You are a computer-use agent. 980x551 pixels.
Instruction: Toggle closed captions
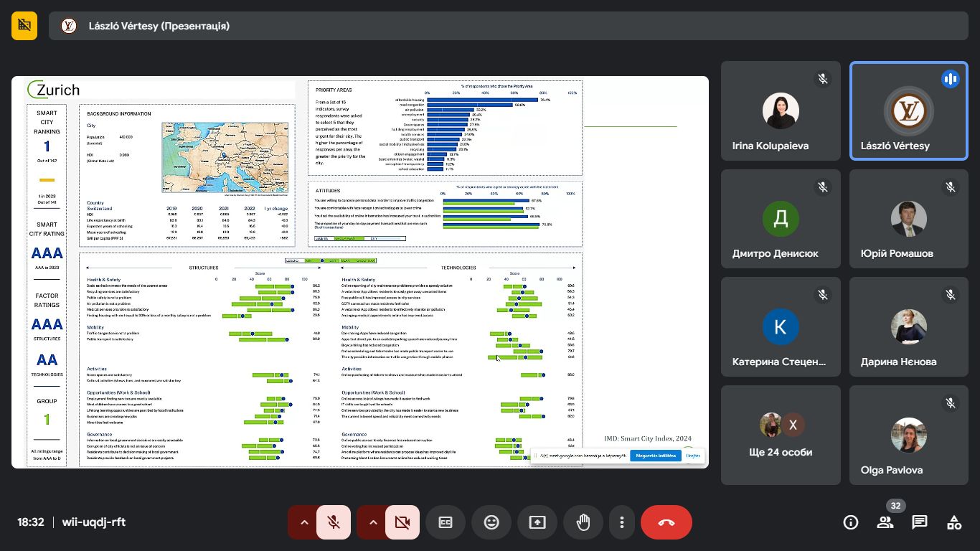(446, 522)
